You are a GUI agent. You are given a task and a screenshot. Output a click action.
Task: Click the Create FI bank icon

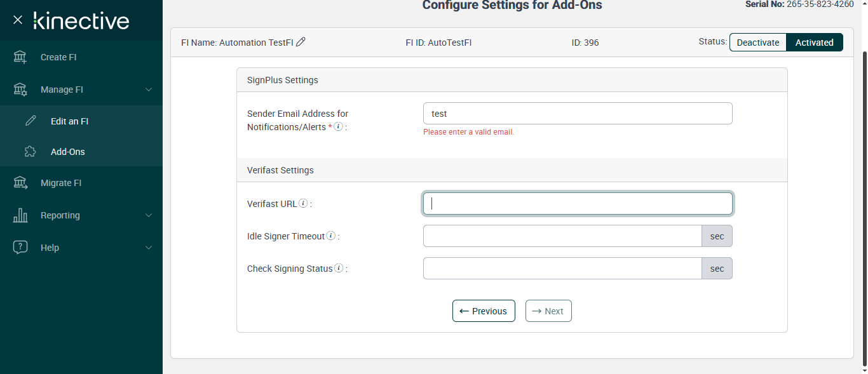click(20, 57)
